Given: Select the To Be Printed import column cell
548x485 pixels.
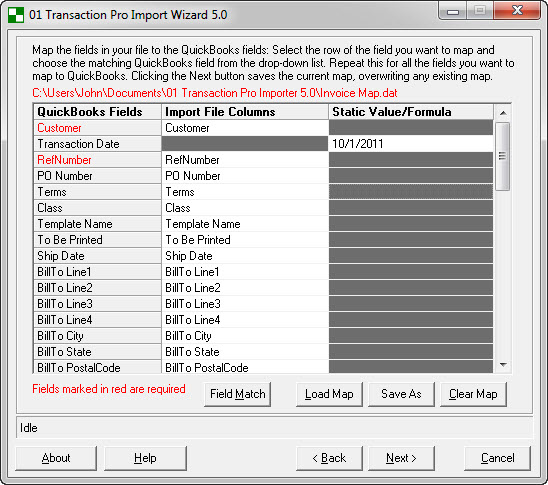Looking at the screenshot, I should coord(245,240).
